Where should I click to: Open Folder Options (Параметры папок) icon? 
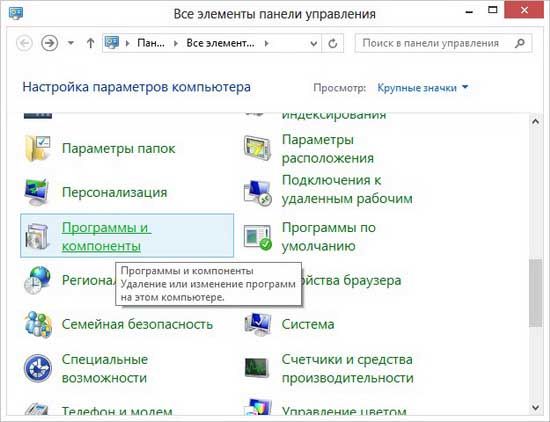[38, 148]
